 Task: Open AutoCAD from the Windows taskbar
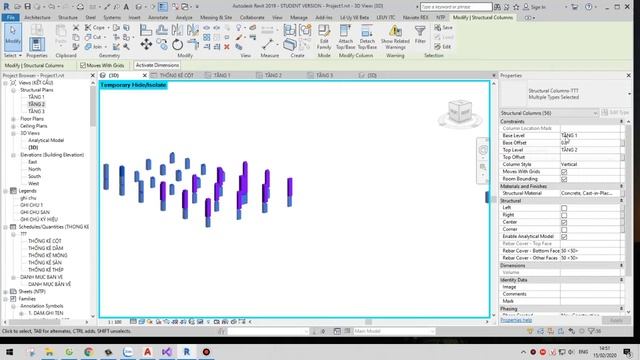click(x=147, y=352)
